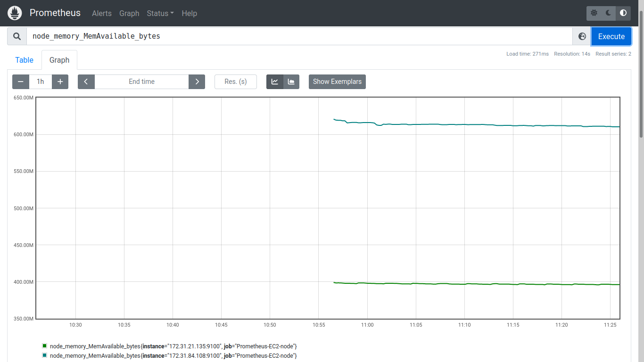644x362 pixels.
Task: Increase time range with plus button
Action: tap(60, 82)
